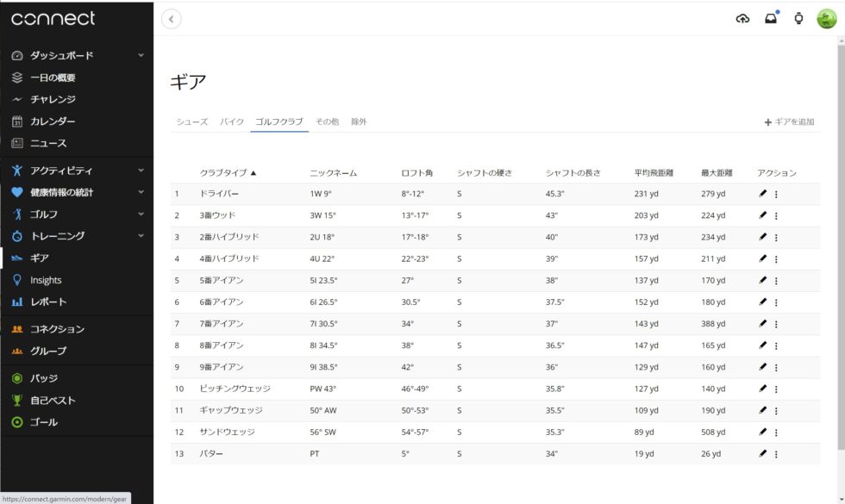Click the cloud upload icon
Image resolution: width=845 pixels, height=504 pixels.
(x=742, y=19)
